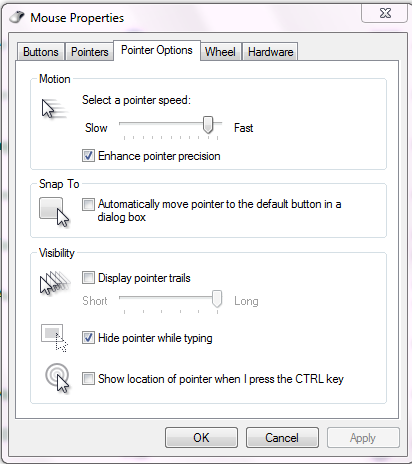Click the mouse icon in title bar
The image size is (412, 464).
tap(17, 17)
